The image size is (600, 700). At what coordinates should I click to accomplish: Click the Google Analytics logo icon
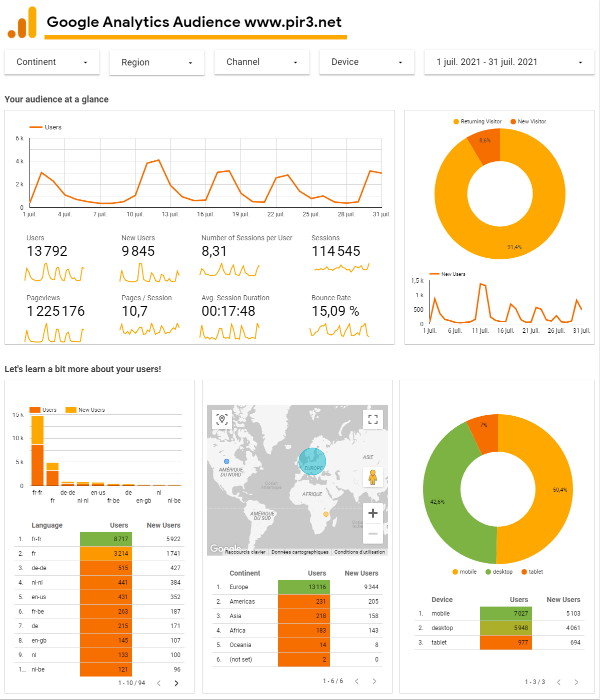pos(22,22)
